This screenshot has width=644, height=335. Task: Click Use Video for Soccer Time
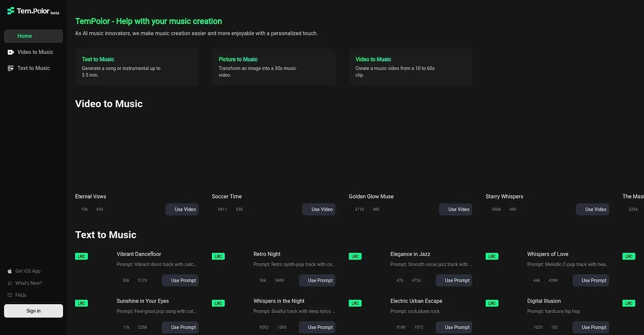319,210
